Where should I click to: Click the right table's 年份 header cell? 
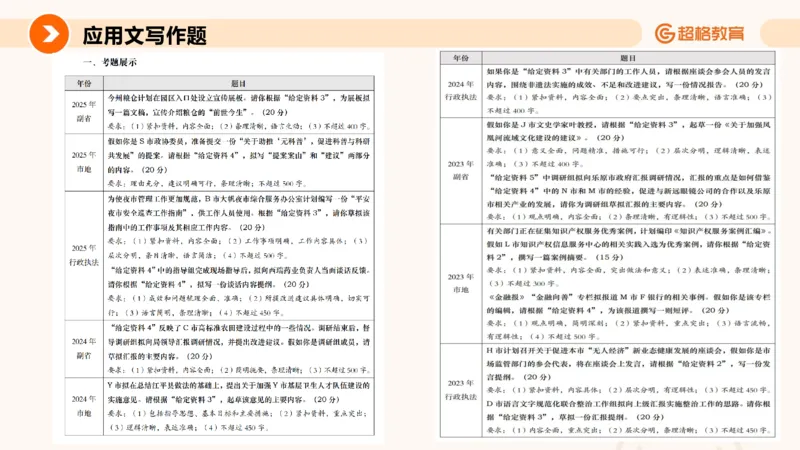pos(461,58)
